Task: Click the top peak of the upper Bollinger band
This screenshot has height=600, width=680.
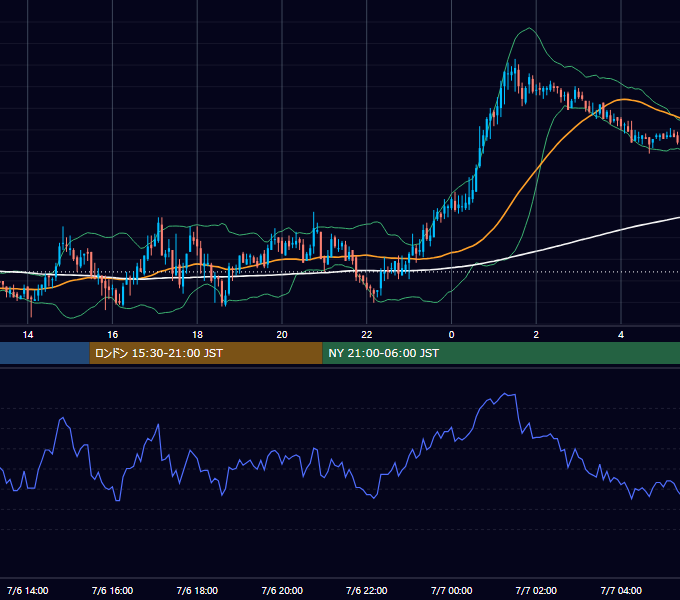Action: (529, 28)
